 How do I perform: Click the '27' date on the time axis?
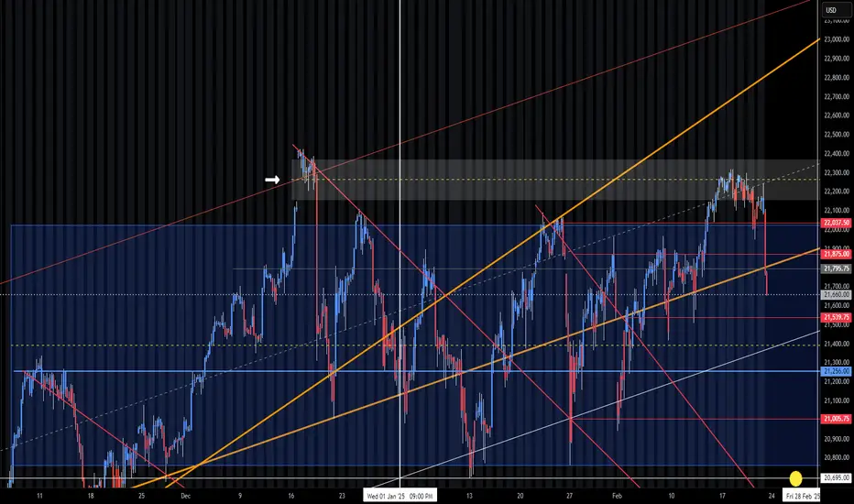pyautogui.click(x=570, y=496)
